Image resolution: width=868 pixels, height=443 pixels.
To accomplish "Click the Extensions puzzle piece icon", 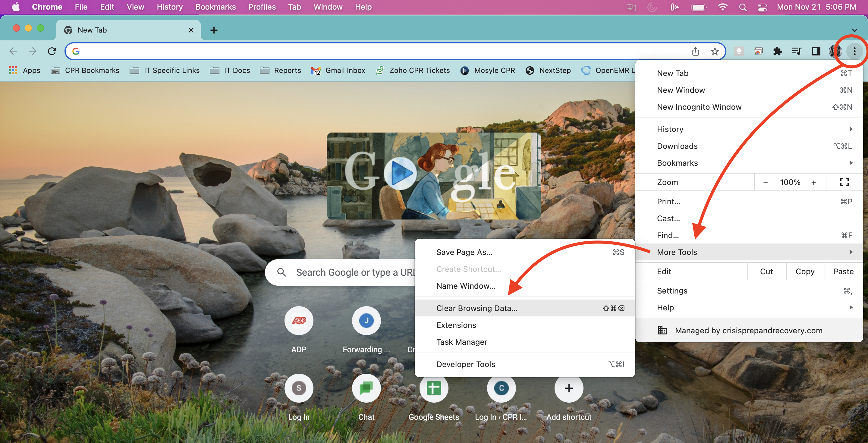I will click(777, 51).
